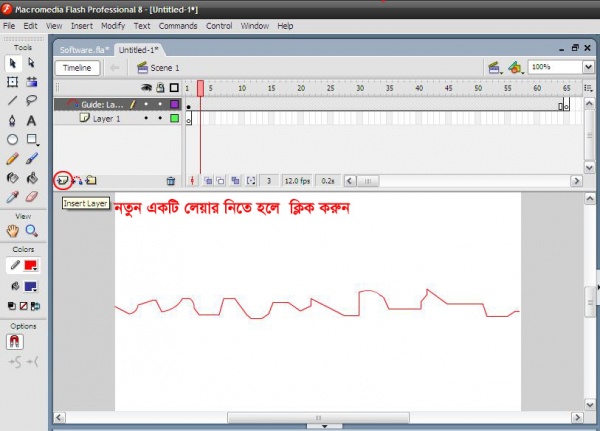The height and width of the screenshot is (431, 600).
Task: Click the 12.0 fps frame rate field
Action: 297,181
